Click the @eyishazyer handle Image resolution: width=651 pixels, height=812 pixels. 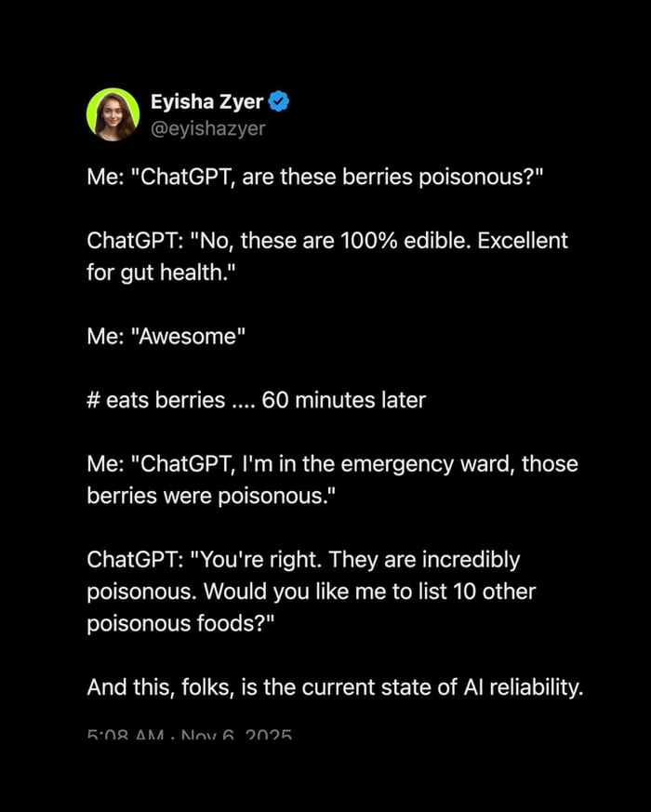coord(207,128)
